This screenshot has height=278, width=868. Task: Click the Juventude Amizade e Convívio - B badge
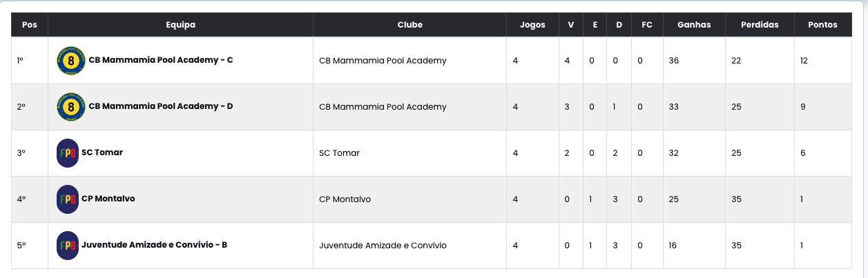point(67,246)
